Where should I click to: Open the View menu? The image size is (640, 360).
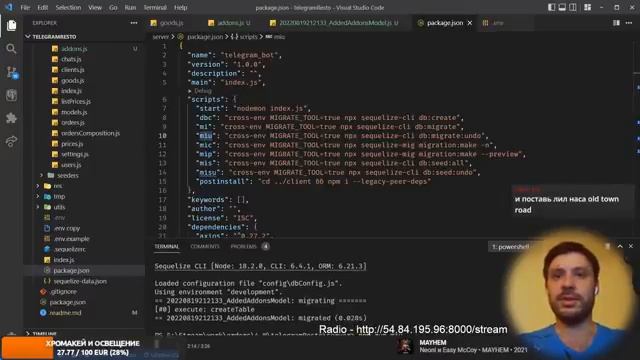[95, 7]
